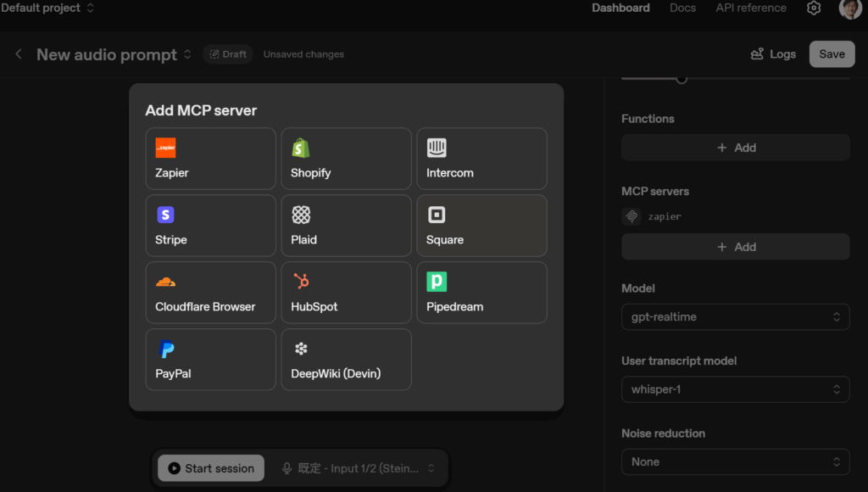868x492 pixels.
Task: Click the slider handle above Functions
Action: [682, 79]
